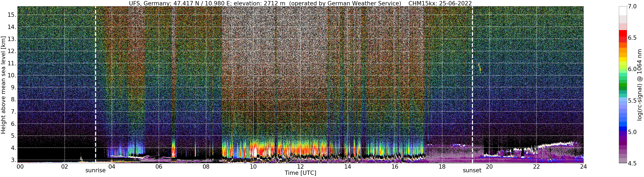Image resolution: width=644 pixels, height=177 pixels.
Task: Click the '06' time axis tick label
Action: tap(159, 166)
